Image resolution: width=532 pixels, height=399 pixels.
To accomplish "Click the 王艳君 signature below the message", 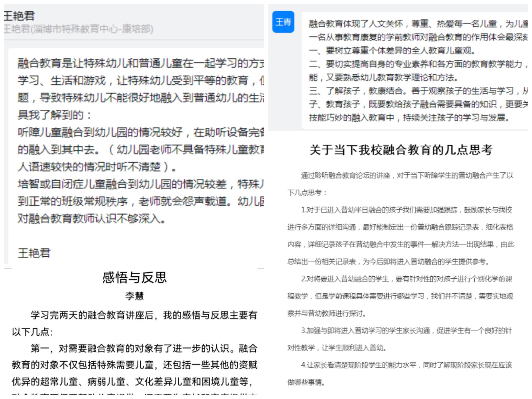I will pos(34,253).
